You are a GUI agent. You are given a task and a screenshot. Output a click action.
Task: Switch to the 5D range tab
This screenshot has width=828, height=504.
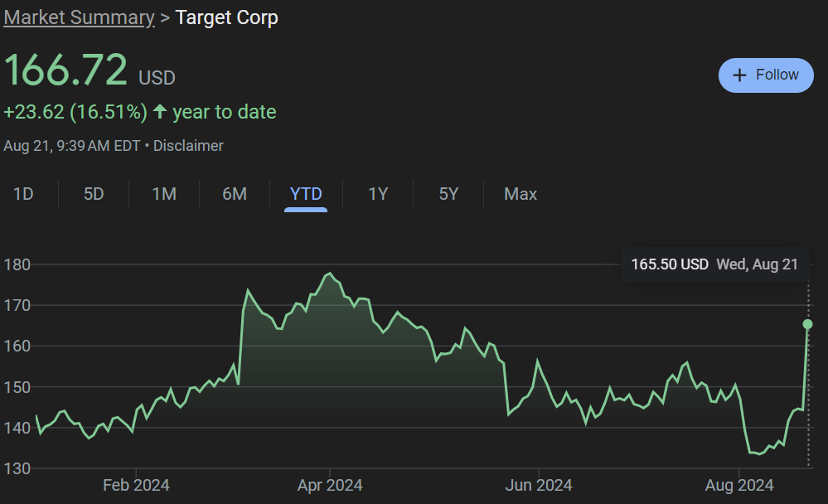tap(94, 194)
